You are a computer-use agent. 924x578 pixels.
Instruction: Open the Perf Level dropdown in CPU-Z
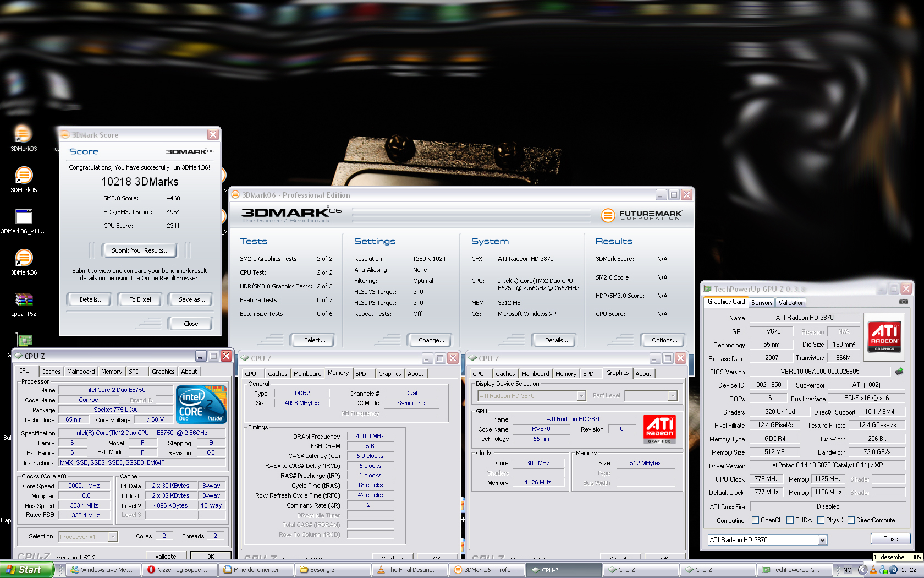coord(673,396)
